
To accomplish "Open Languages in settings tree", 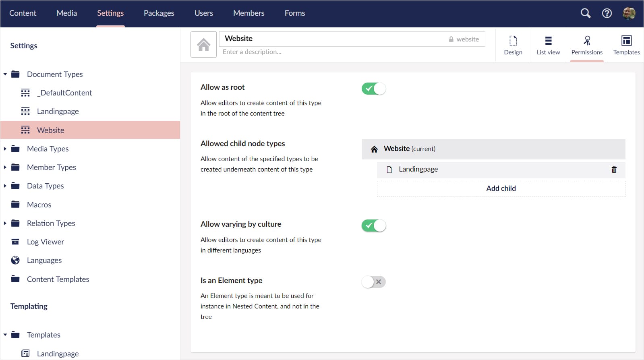I will click(x=44, y=261).
